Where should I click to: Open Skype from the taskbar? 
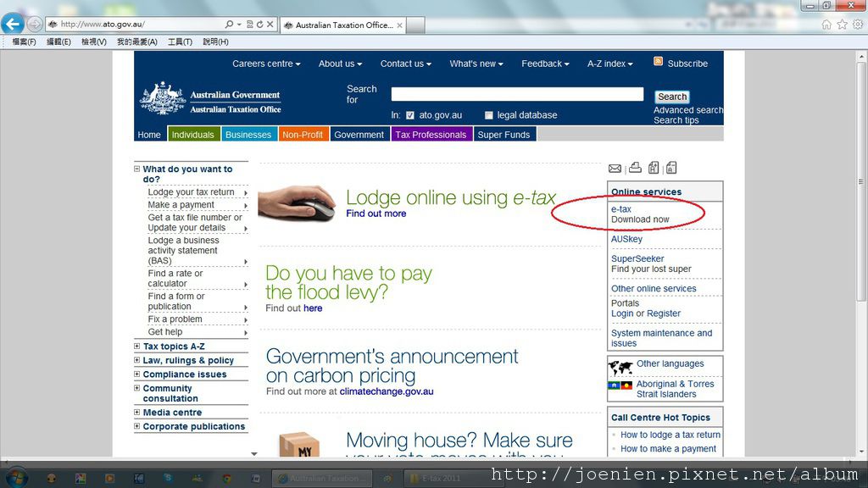coord(168,478)
